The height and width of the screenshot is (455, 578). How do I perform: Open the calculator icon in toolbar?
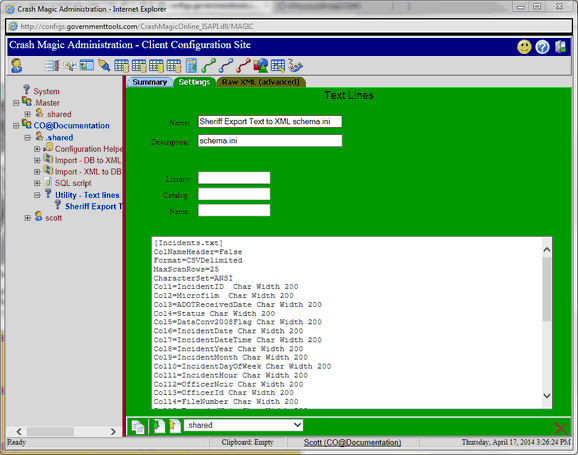(191, 66)
